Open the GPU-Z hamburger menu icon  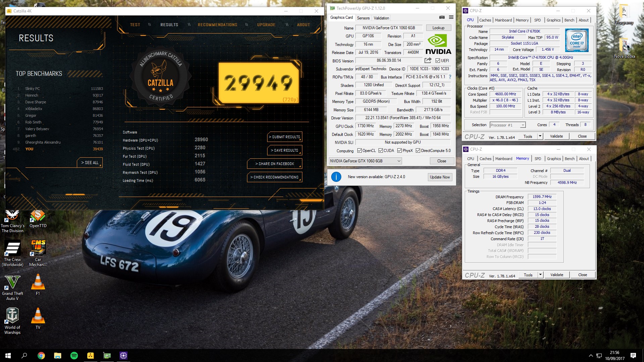click(x=451, y=17)
